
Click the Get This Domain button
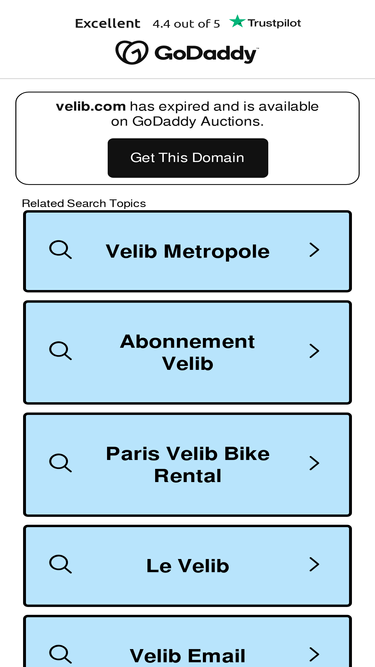point(188,158)
